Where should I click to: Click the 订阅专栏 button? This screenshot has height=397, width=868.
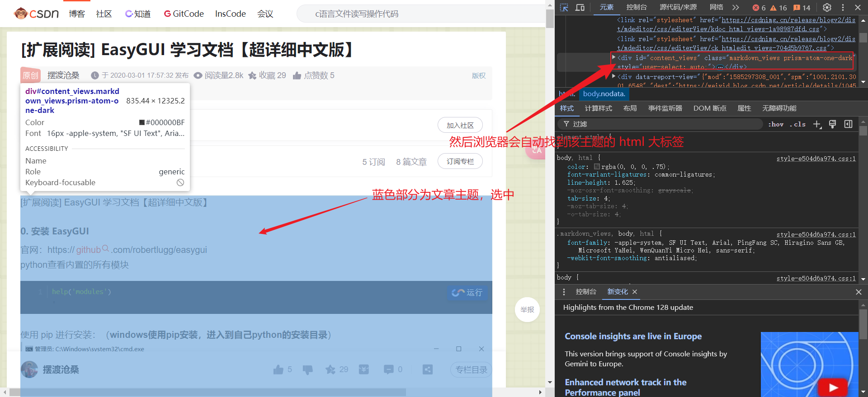tap(460, 161)
